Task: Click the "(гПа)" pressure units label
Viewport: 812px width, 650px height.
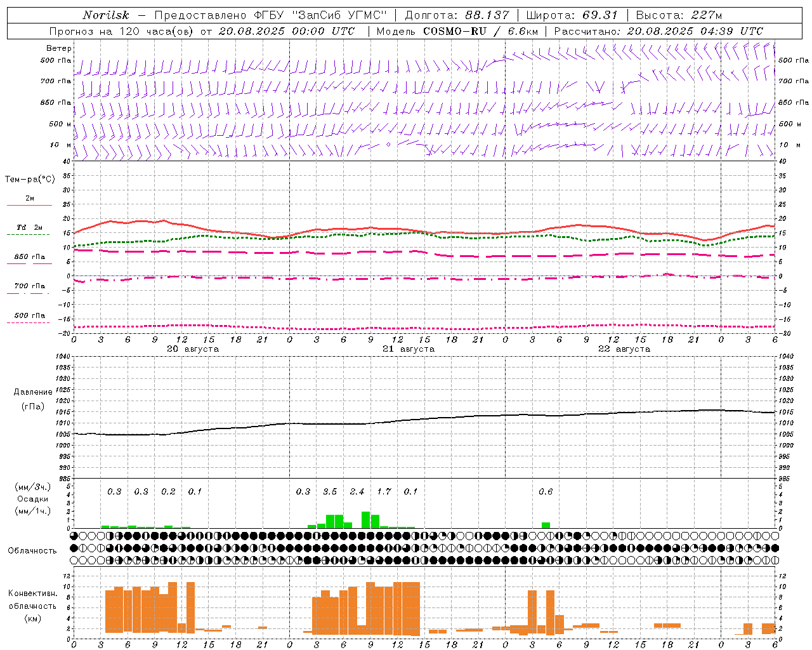Action: click(32, 407)
